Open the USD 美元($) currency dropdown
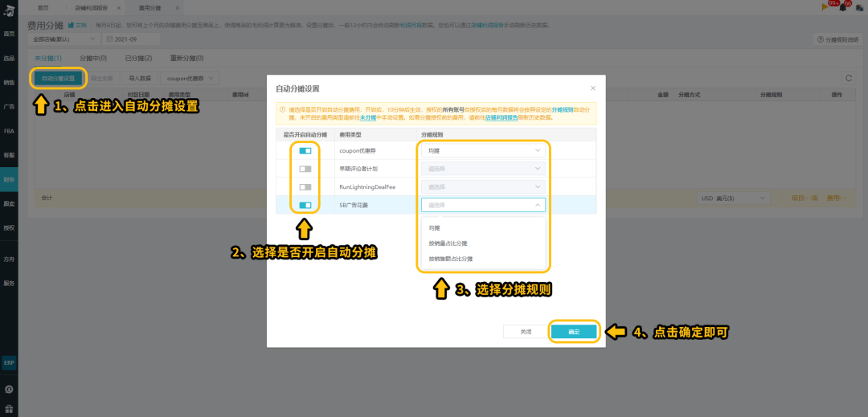868x417 pixels. [x=733, y=198]
